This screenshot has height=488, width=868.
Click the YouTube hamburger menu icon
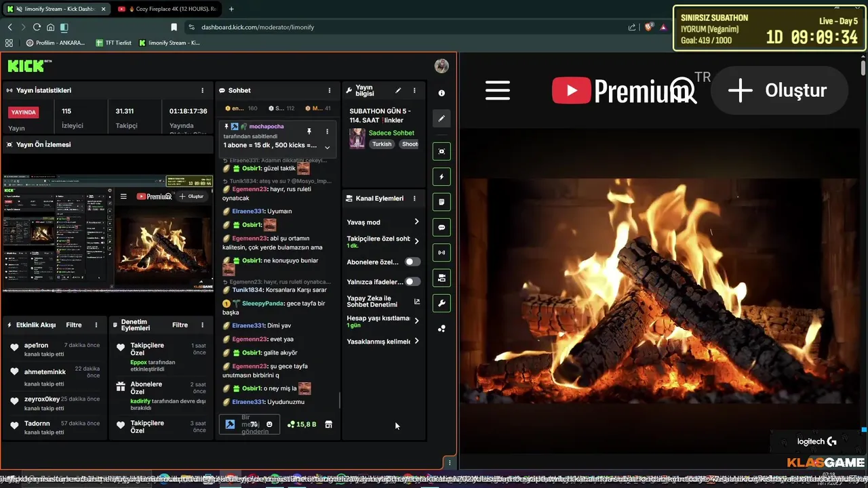(497, 90)
